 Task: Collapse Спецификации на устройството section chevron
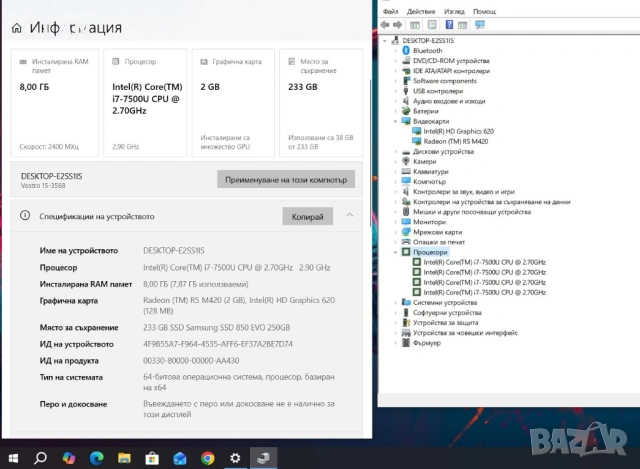[350, 215]
